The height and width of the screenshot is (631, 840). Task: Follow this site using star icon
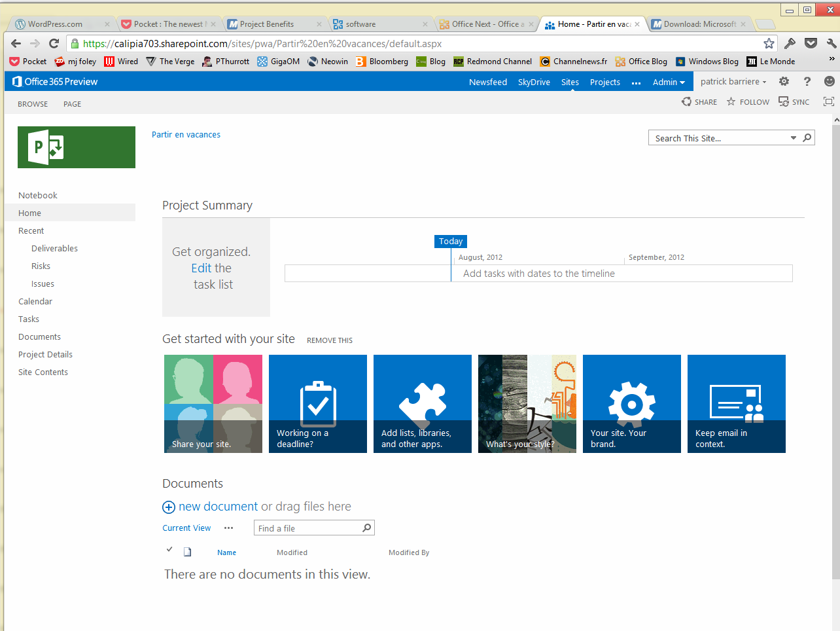pos(731,102)
